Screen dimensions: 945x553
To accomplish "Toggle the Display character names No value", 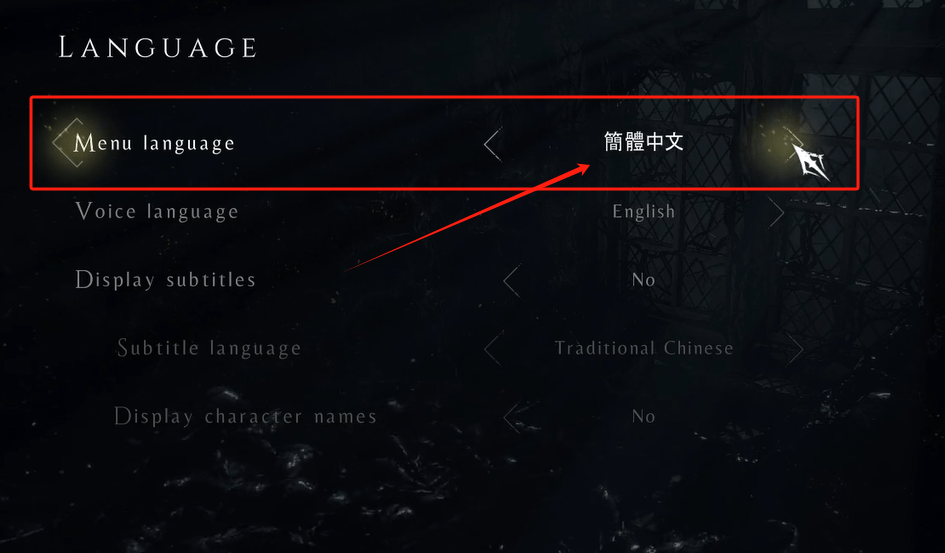I will tap(644, 417).
